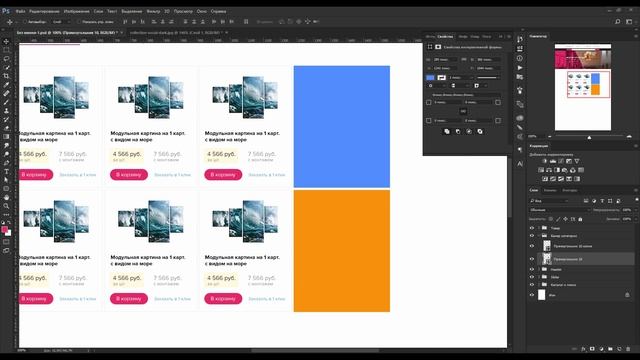Toggle the lock all layer icon
The width and height of the screenshot is (640, 360).
(x=580, y=219)
